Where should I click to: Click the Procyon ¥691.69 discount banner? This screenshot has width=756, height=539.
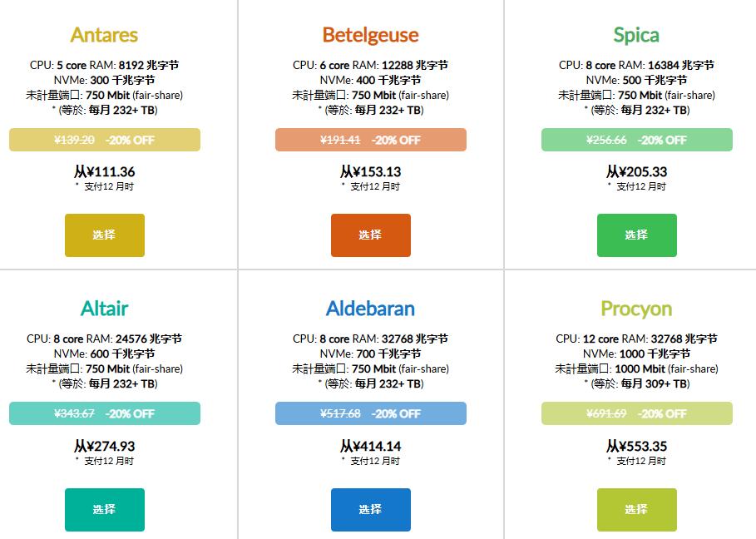[x=636, y=413]
